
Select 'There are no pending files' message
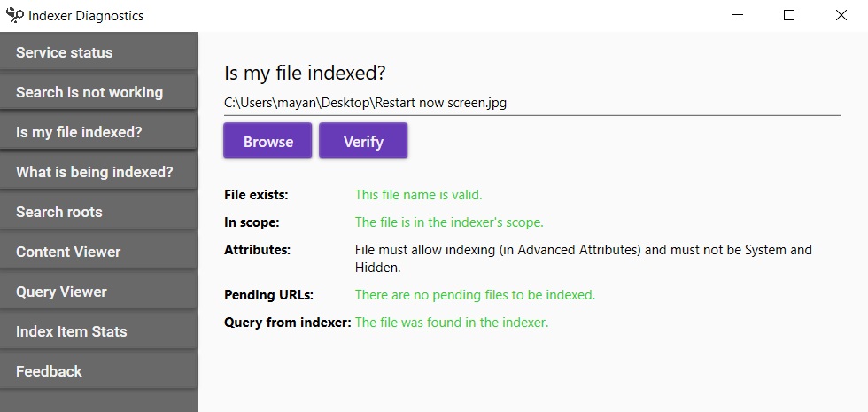[475, 295]
